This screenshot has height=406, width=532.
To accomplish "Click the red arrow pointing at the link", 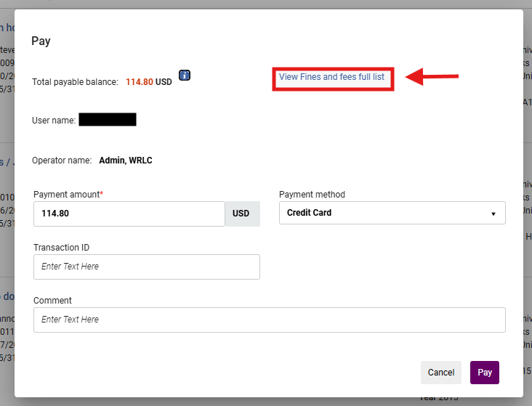I will (432, 76).
